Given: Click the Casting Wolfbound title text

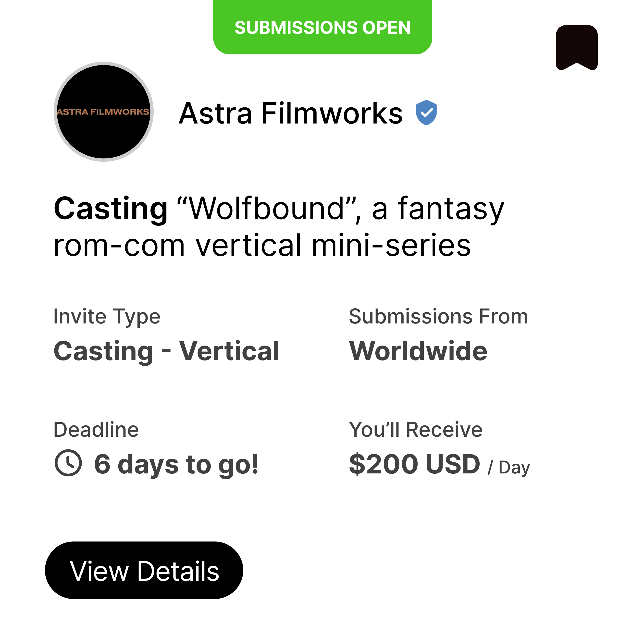Looking at the screenshot, I should [279, 227].
